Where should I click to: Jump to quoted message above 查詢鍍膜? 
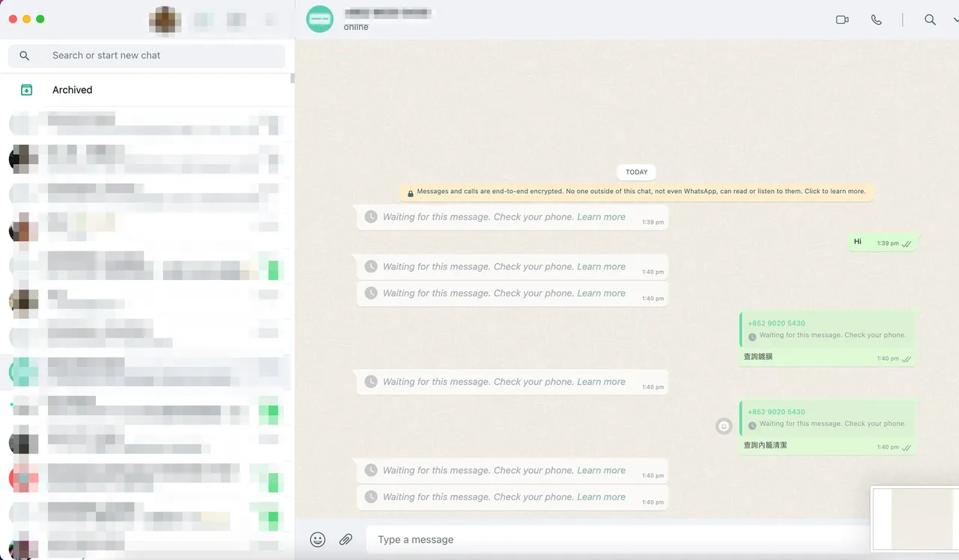[828, 329]
